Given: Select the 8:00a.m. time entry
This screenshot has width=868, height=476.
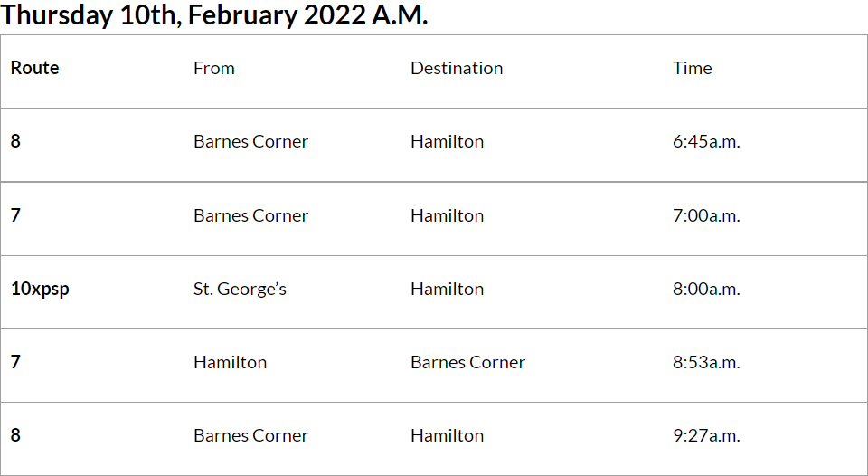Looking at the screenshot, I should (706, 289).
